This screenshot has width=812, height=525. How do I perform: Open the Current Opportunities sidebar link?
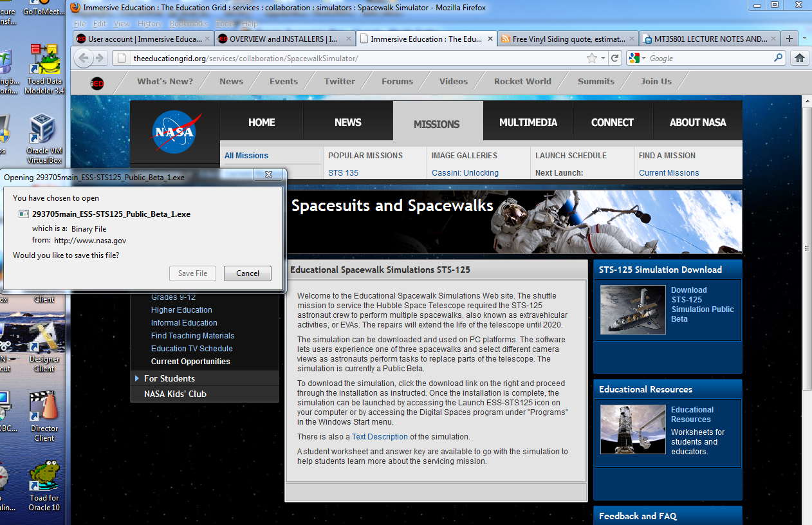(190, 362)
